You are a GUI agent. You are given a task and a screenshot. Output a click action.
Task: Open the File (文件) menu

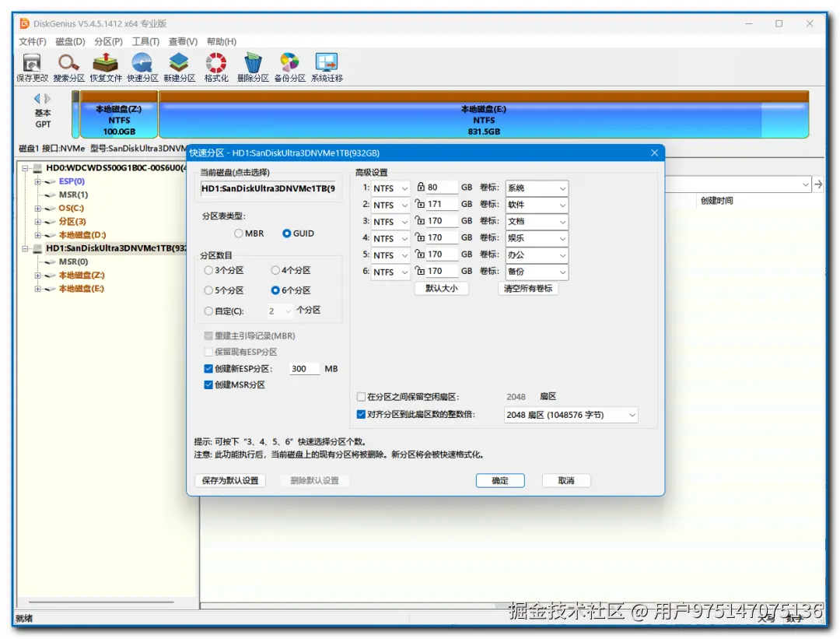coord(32,42)
